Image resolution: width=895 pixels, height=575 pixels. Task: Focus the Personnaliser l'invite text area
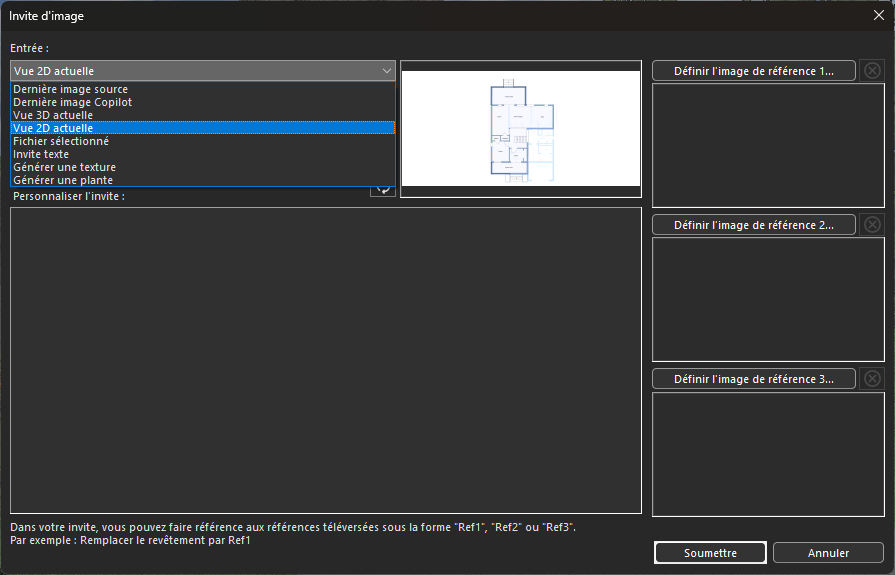pyautogui.click(x=326, y=360)
